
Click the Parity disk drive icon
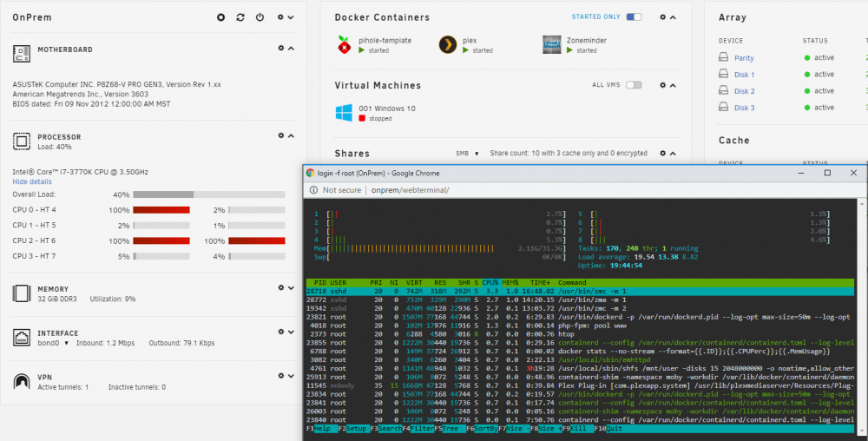click(724, 57)
